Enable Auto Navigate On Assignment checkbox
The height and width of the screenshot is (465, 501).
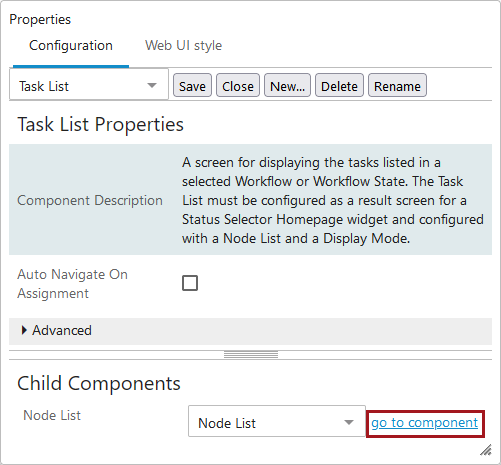(190, 283)
